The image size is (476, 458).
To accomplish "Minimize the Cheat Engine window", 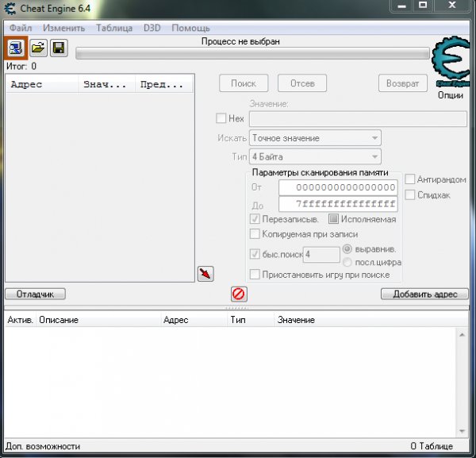I will [x=402, y=6].
